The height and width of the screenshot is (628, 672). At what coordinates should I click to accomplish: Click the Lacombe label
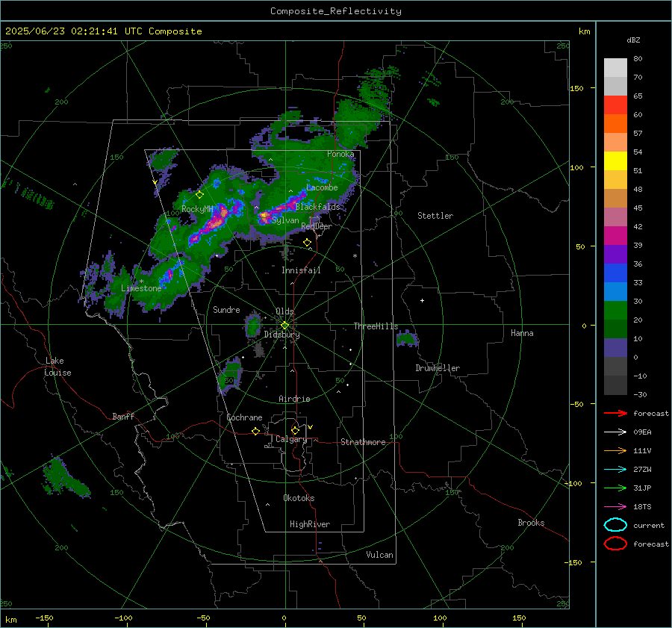(x=322, y=187)
